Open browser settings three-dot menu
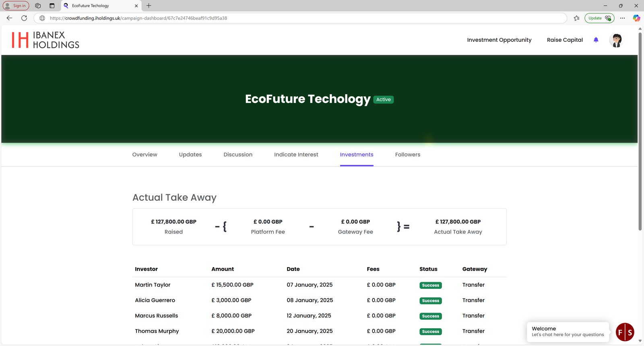 click(x=622, y=18)
